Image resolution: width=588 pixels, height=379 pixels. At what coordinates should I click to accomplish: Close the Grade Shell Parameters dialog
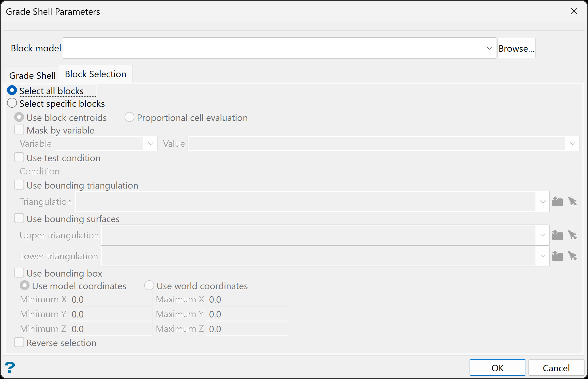pyautogui.click(x=574, y=11)
